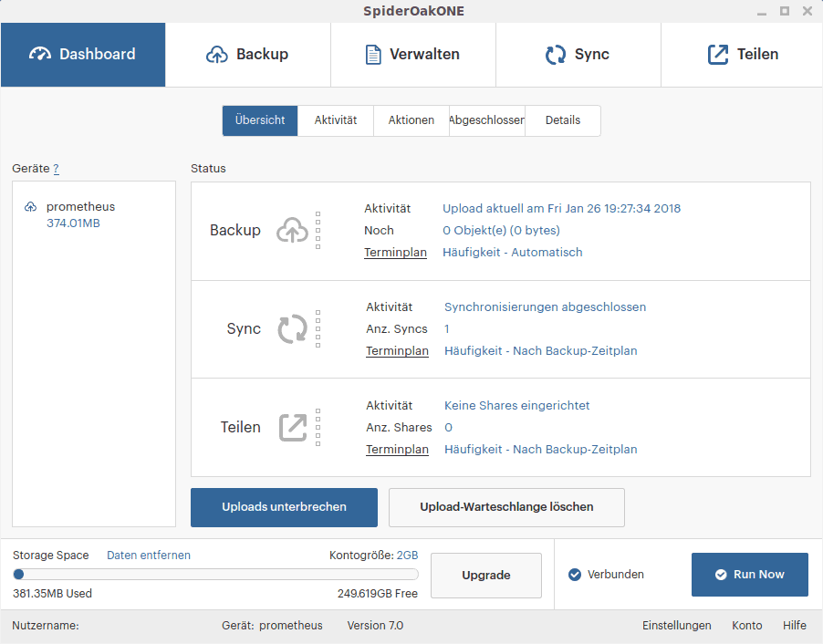Click the 374.01MB device size text

(x=73, y=223)
